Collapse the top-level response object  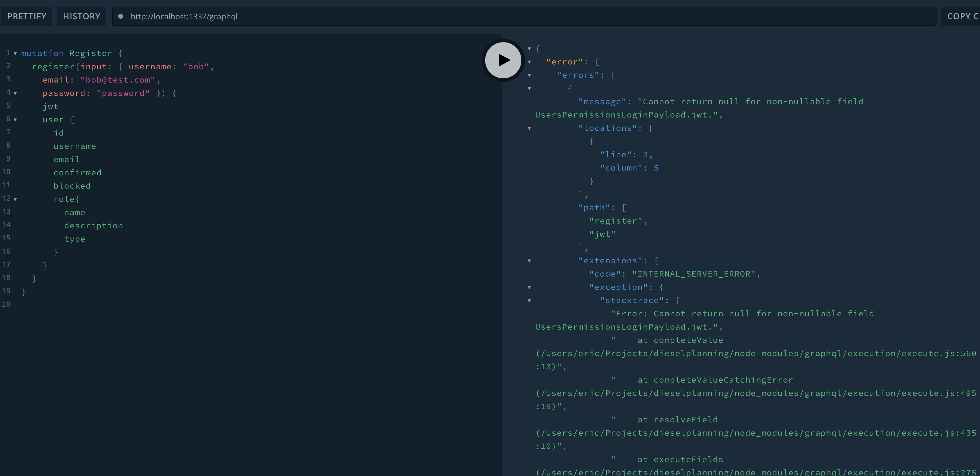click(x=530, y=49)
